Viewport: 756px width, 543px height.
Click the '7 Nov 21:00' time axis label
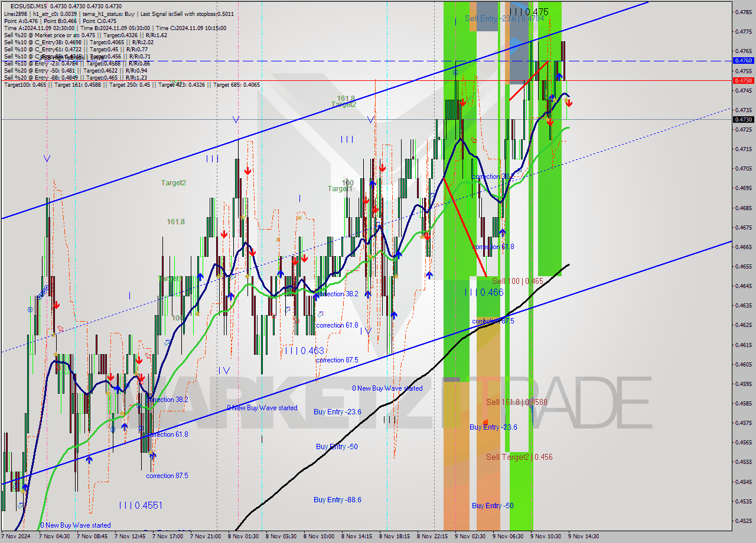coord(205,537)
